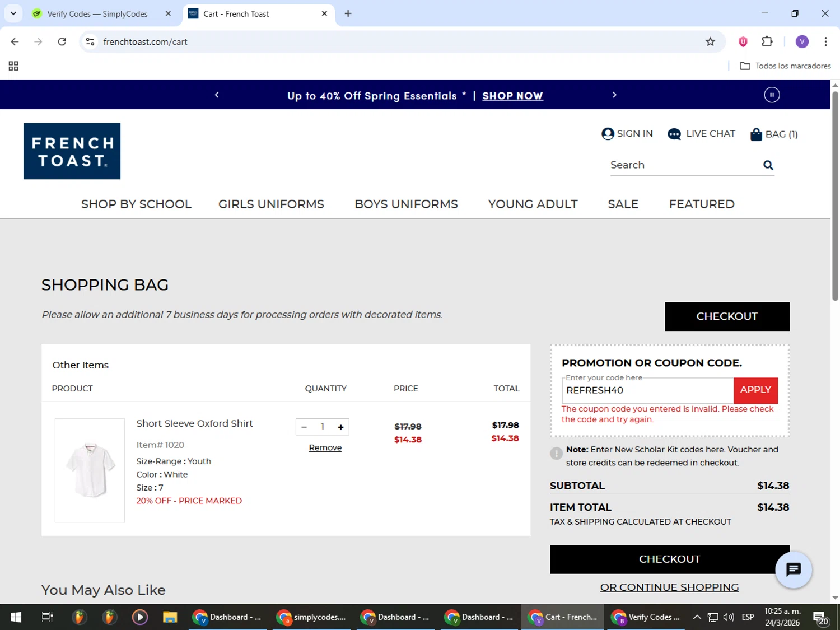
Task: Bookmark this page with the star
Action: point(710,41)
